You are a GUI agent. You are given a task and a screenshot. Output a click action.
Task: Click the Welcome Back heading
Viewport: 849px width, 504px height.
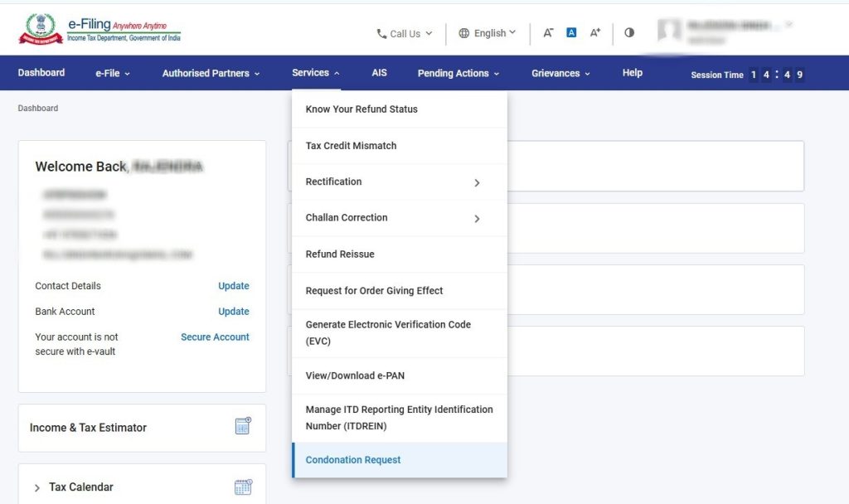pos(119,166)
